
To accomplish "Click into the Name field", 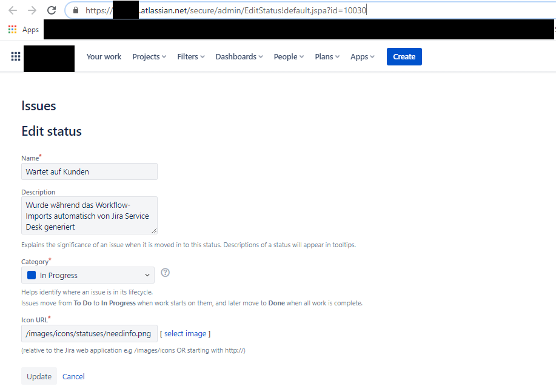I will coord(89,171).
